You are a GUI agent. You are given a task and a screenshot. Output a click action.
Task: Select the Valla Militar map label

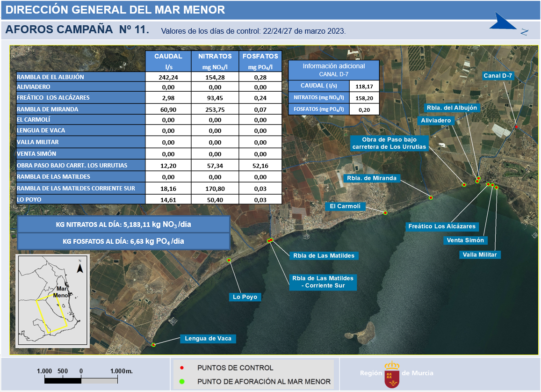pyautogui.click(x=480, y=254)
